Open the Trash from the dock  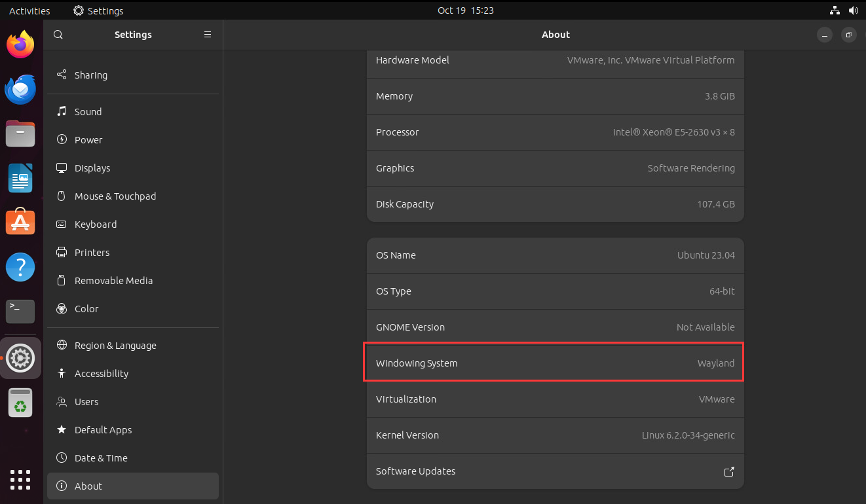[x=20, y=403]
